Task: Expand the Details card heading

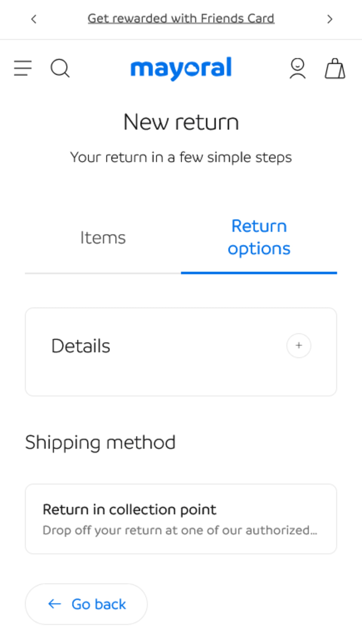Action: point(81,346)
